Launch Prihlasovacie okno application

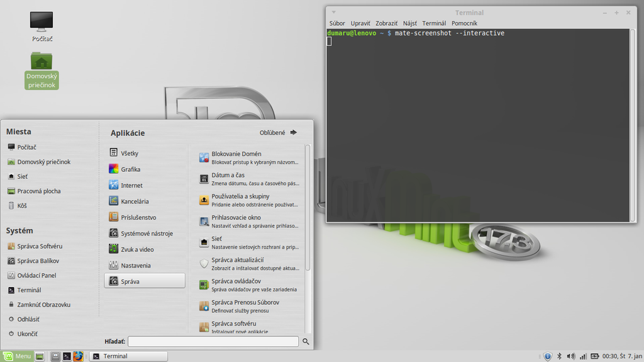(249, 222)
